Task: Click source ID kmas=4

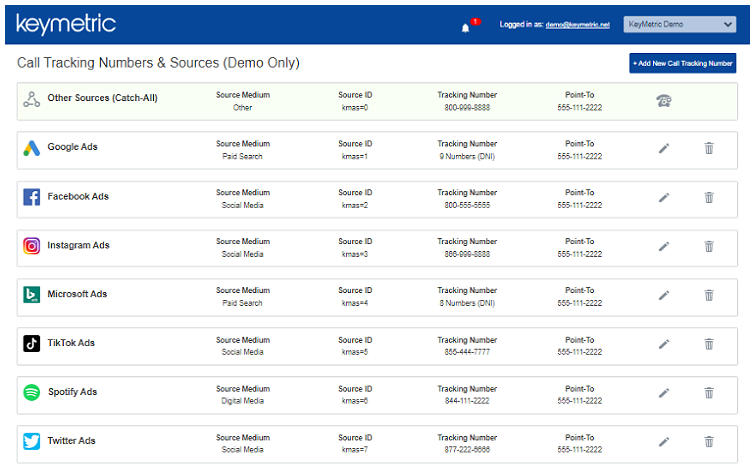Action: [x=355, y=303]
